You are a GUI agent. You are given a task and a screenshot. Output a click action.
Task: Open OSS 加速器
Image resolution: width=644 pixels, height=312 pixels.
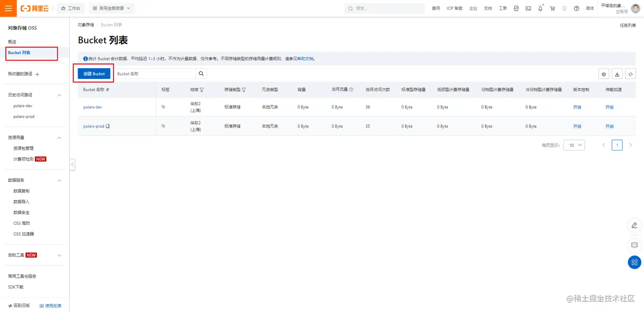(x=23, y=234)
